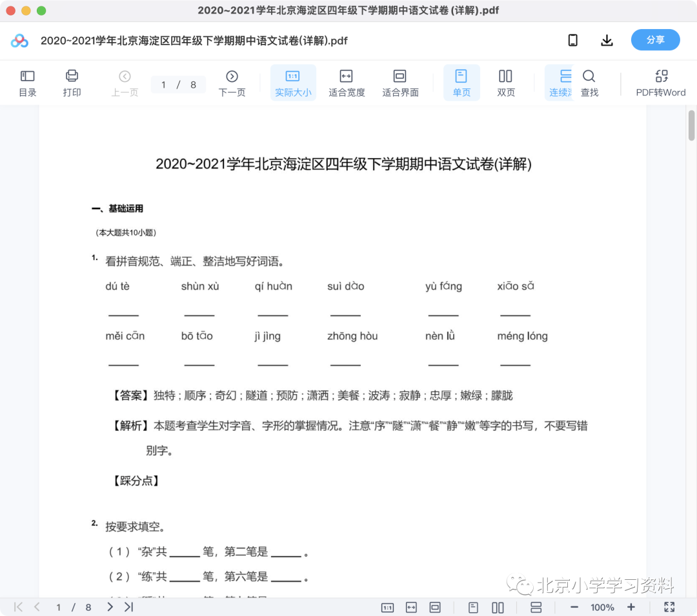697x616 pixels.
Task: Zoom in with plus button
Action: tap(631, 607)
